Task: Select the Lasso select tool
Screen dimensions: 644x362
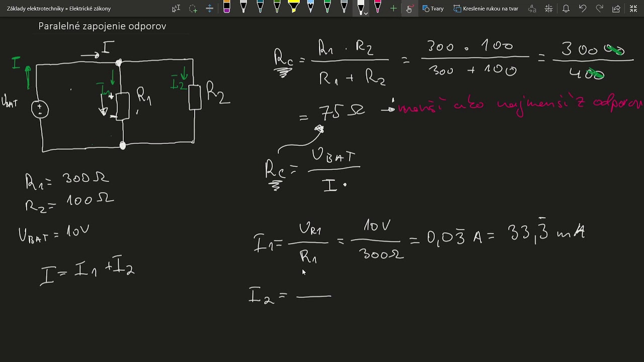Action: click(193, 9)
